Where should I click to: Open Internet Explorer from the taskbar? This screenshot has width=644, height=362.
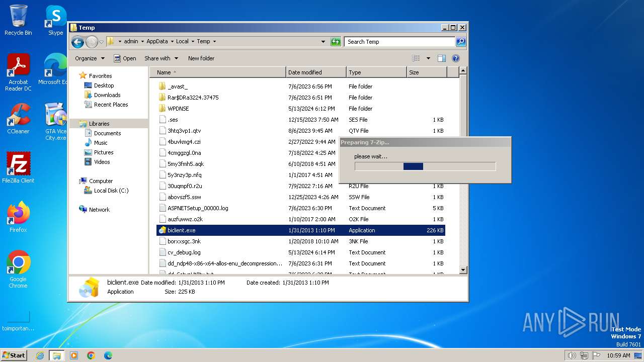point(40,355)
